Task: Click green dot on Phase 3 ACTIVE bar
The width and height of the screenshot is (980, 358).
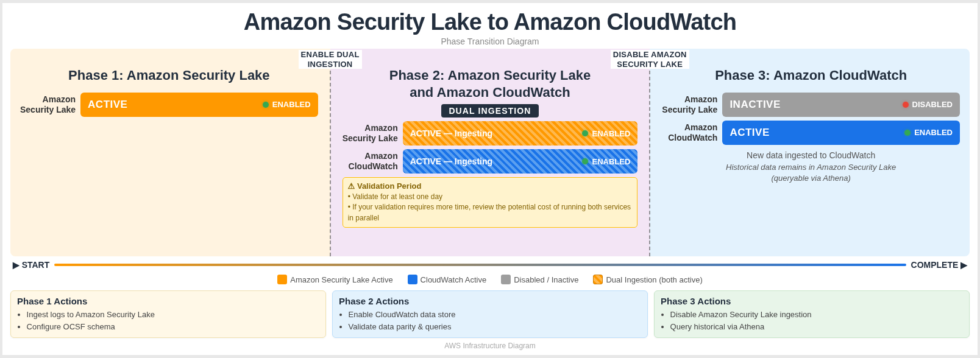Action: [907, 133]
